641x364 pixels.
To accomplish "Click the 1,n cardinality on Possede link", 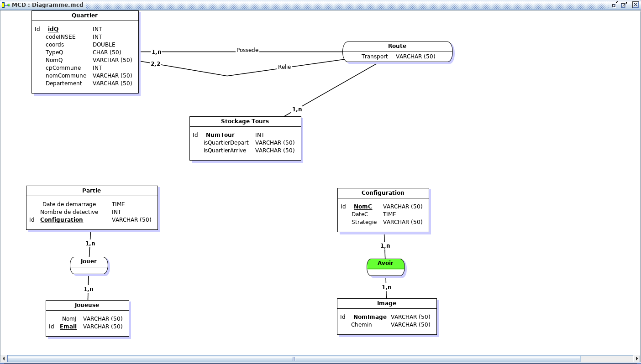I will point(156,52).
